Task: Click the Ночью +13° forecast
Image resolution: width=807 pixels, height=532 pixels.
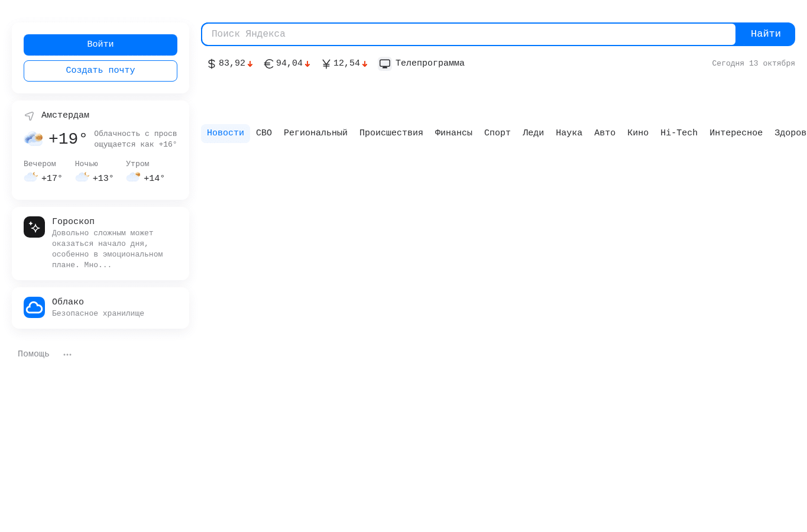Action: click(94, 172)
